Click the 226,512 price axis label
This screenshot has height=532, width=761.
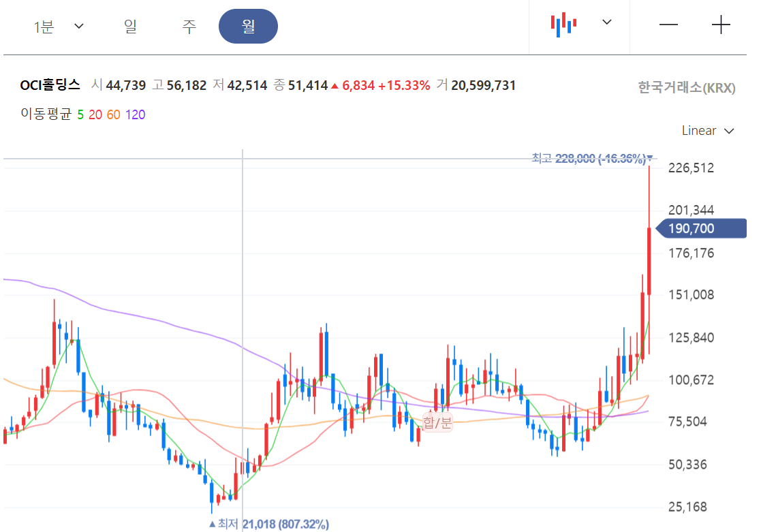tap(691, 168)
